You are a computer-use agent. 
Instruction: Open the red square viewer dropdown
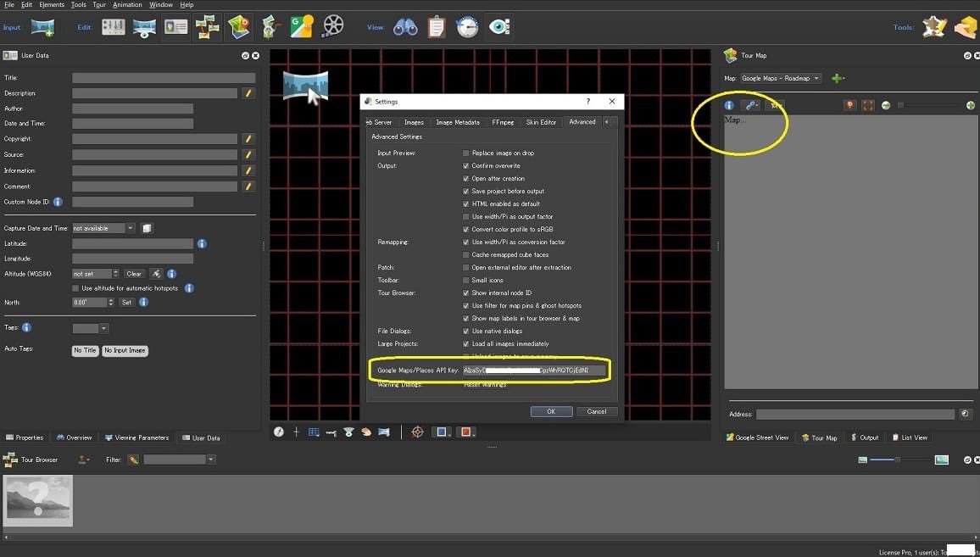click(x=467, y=432)
